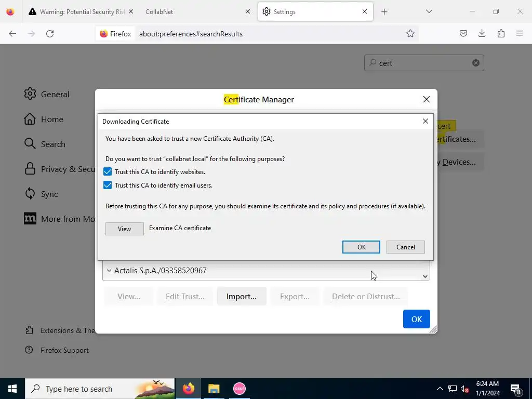Open Privacy & Security settings category

[x=59, y=169]
